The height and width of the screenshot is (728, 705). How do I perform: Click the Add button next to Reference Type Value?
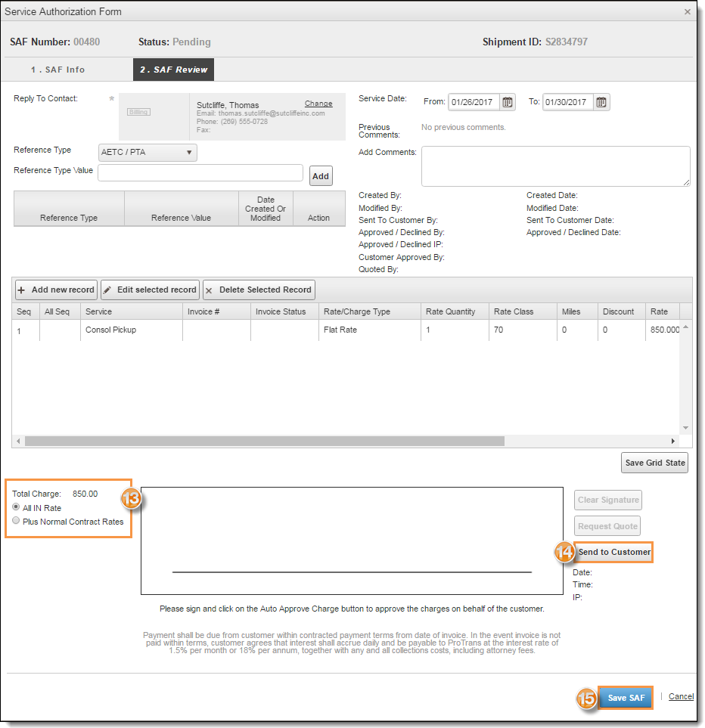[x=320, y=175]
